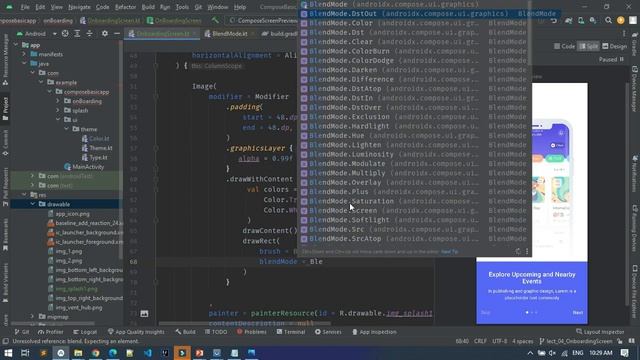Expand the onBoarding package
Viewport: 640px width, 360px height.
pyautogui.click(x=58, y=101)
